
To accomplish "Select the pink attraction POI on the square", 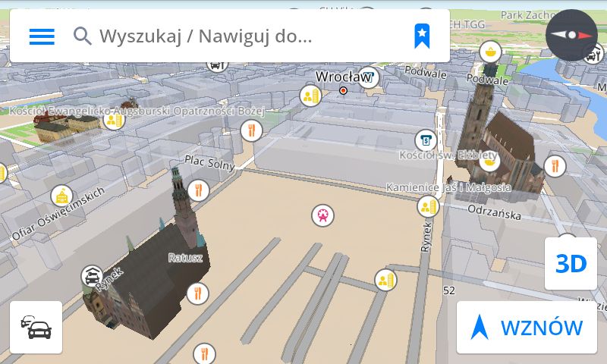I will tap(323, 215).
